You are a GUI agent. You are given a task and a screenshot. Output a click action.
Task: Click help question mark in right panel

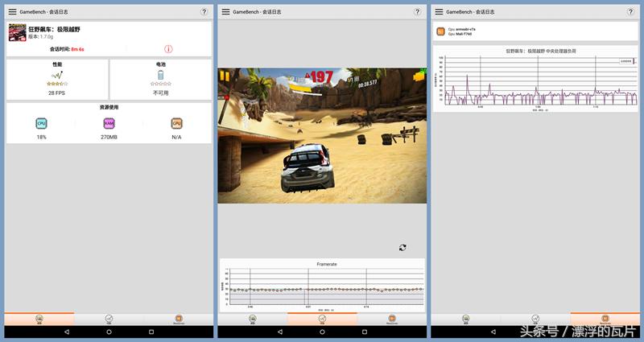click(630, 12)
